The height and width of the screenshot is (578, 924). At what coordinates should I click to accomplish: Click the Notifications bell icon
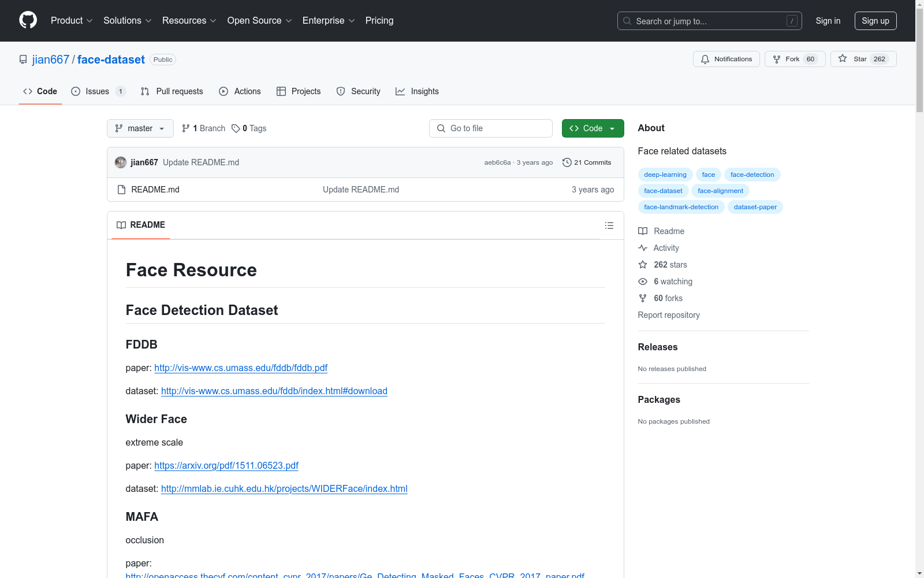pyautogui.click(x=705, y=59)
